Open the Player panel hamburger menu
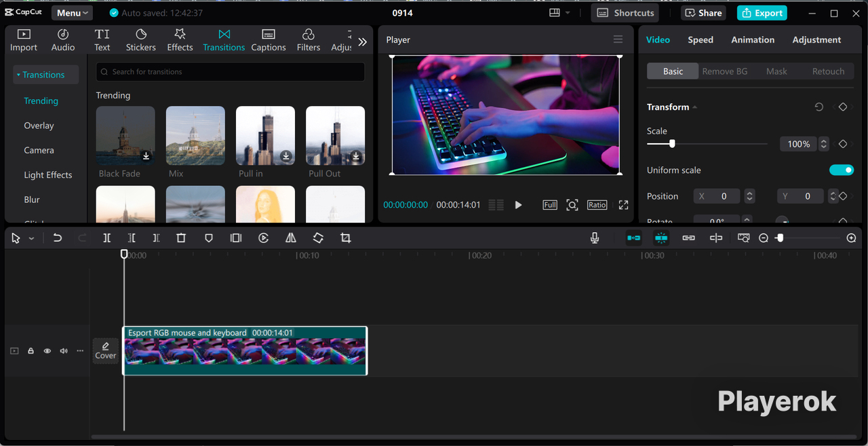Image resolution: width=868 pixels, height=446 pixels. 618,39
